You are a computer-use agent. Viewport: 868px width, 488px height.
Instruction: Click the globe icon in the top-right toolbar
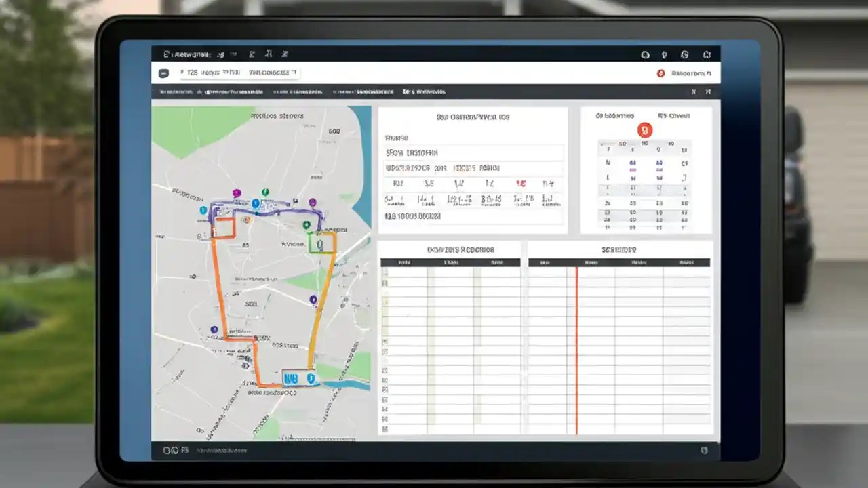[686, 54]
